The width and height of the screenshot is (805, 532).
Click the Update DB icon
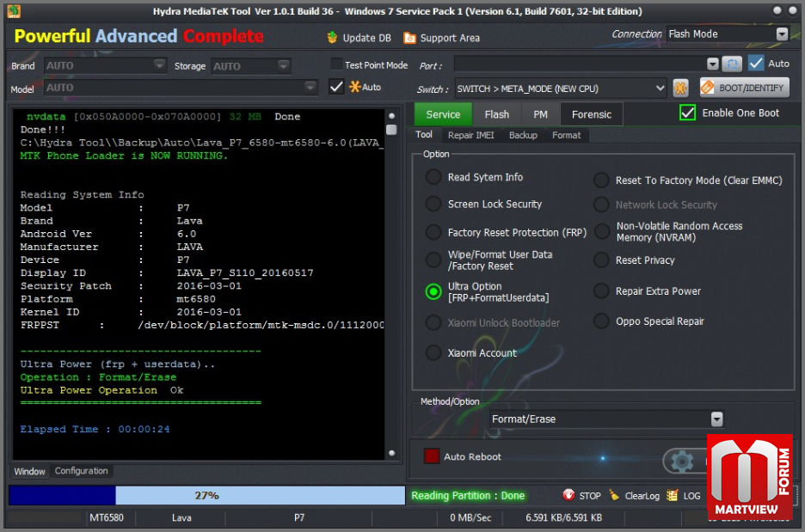332,38
